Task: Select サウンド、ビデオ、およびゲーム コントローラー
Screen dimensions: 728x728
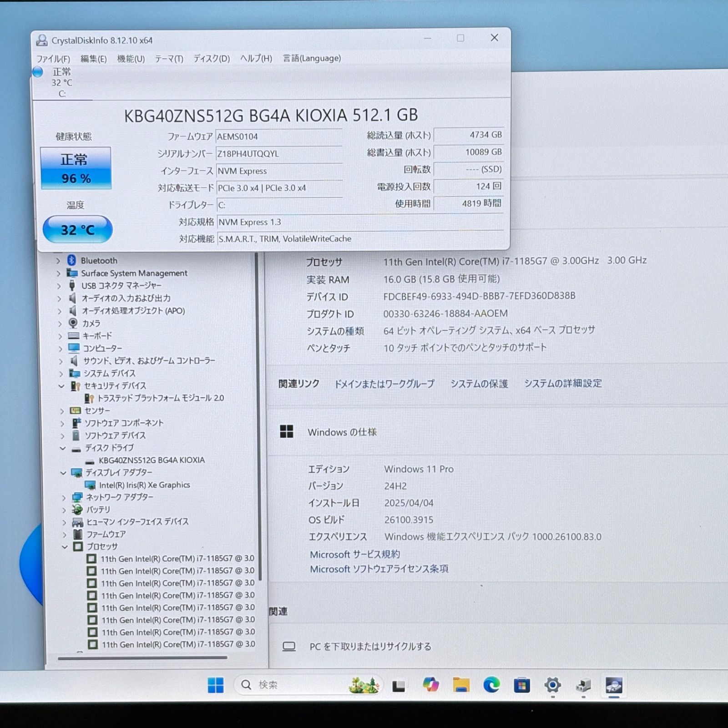Action: [x=149, y=361]
